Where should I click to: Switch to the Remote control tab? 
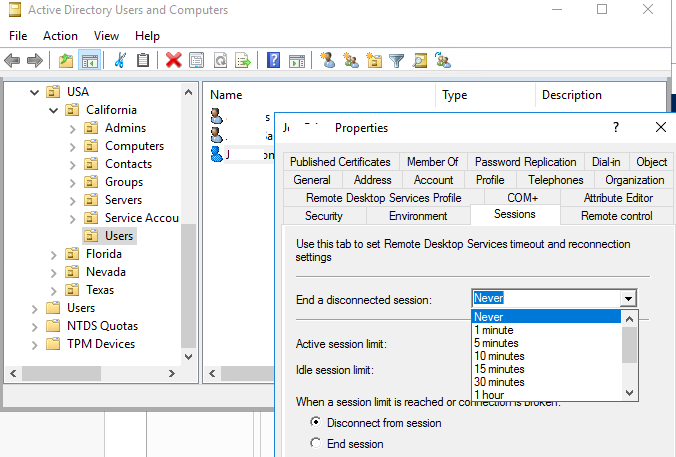click(616, 216)
